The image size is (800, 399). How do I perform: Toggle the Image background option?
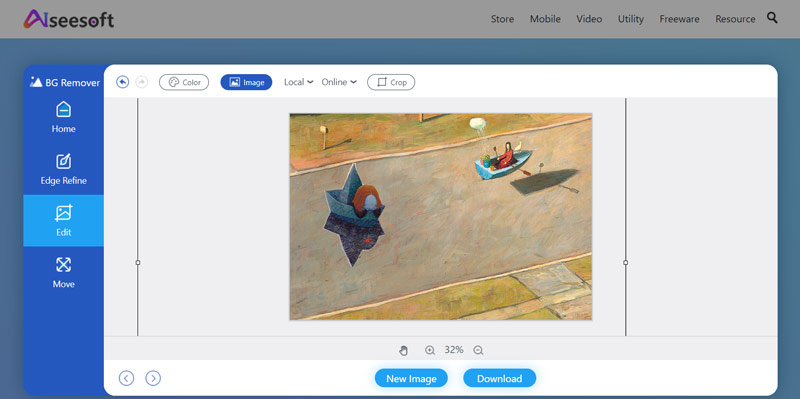click(246, 82)
